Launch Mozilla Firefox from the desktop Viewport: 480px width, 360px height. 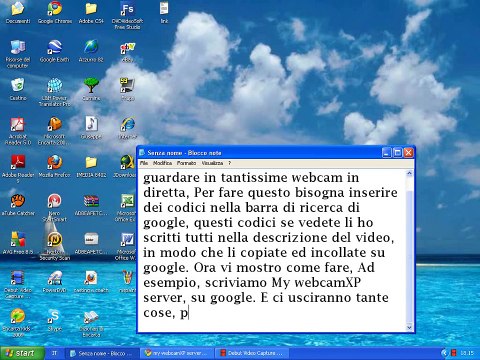point(54,162)
